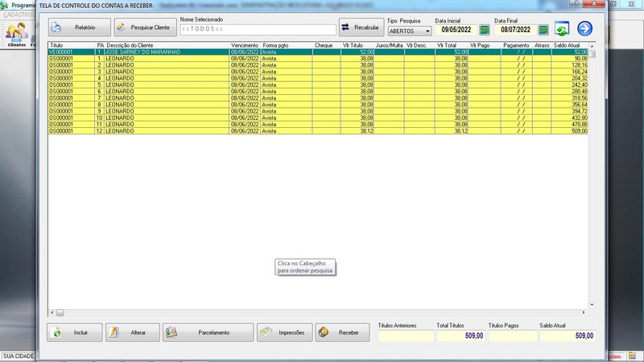Screen dimensions: 644x362
Task: Open calendar next to Data Final
Action: (543, 30)
